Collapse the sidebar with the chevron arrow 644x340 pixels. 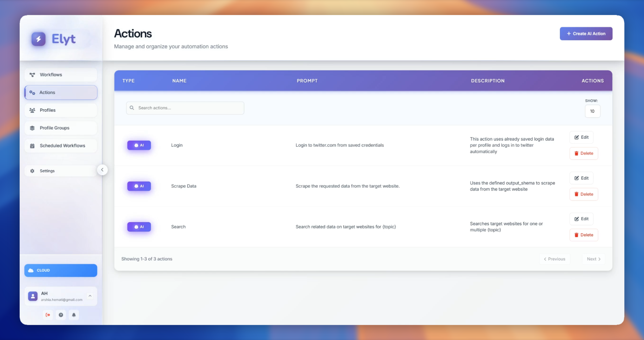(102, 170)
